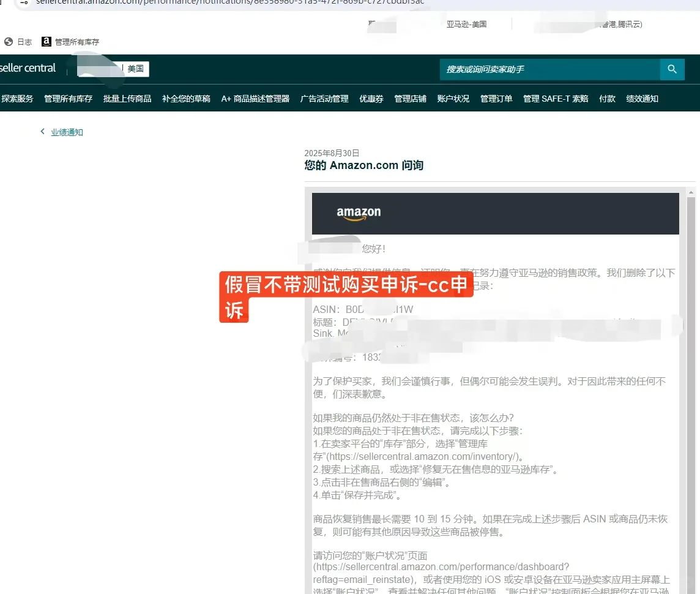Open A+ 商品描述管理器 menu item

255,99
